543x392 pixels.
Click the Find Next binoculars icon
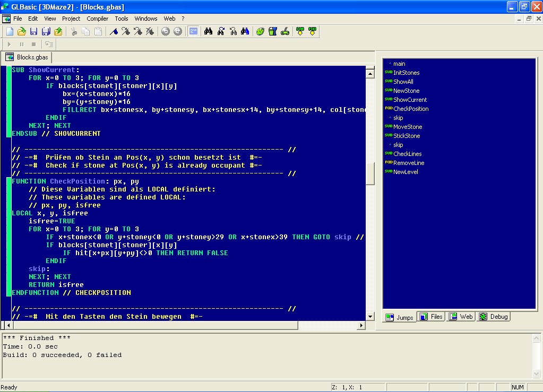pyautogui.click(x=221, y=31)
